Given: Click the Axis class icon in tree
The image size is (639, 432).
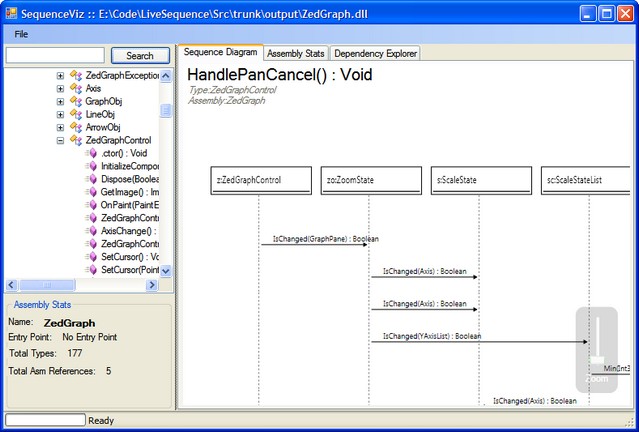Looking at the screenshot, I should click(x=75, y=88).
